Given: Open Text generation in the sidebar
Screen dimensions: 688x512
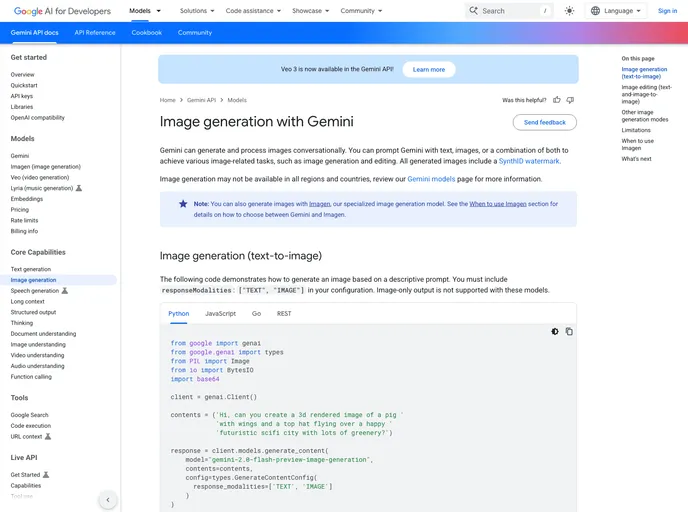Looking at the screenshot, I should (x=31, y=269).
